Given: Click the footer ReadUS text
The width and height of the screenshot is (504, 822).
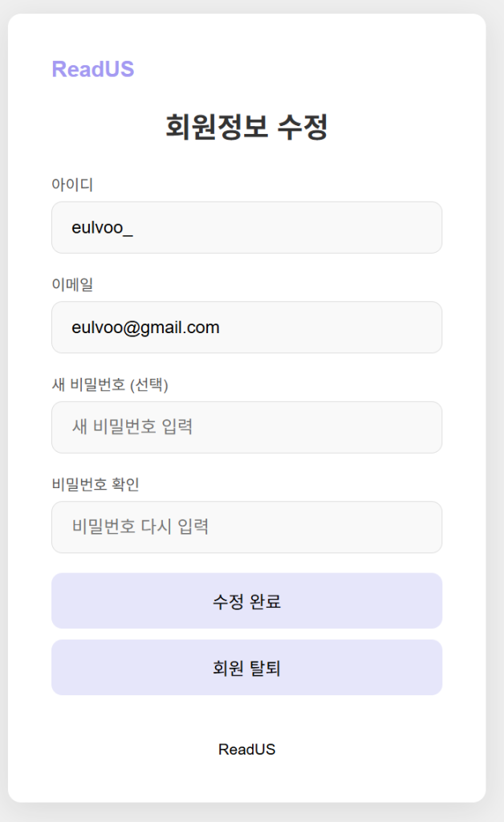Looking at the screenshot, I should (x=246, y=750).
